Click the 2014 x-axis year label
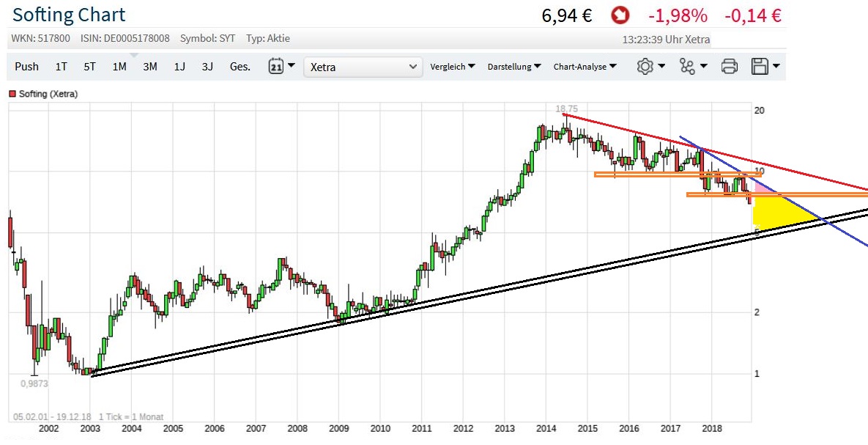868x445 pixels. tap(546, 428)
